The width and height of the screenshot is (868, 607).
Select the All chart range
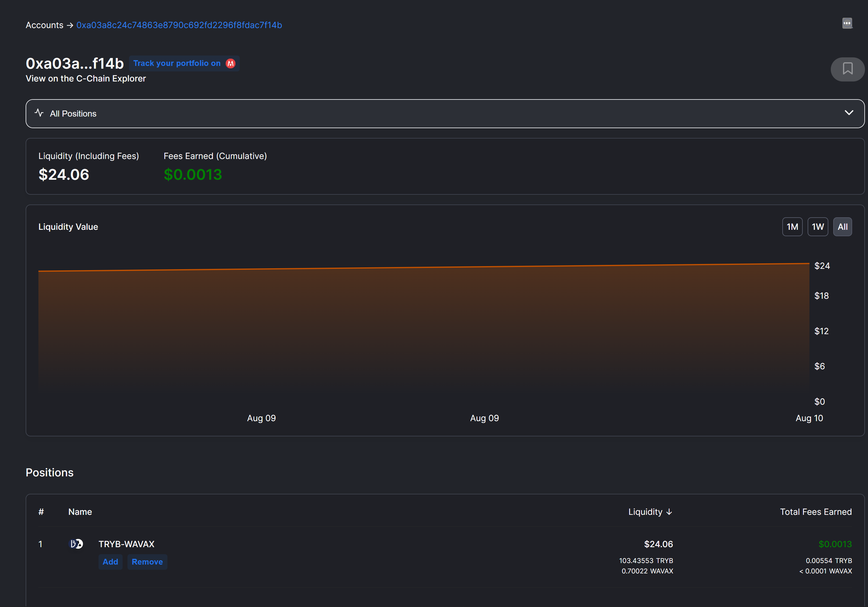pos(842,227)
